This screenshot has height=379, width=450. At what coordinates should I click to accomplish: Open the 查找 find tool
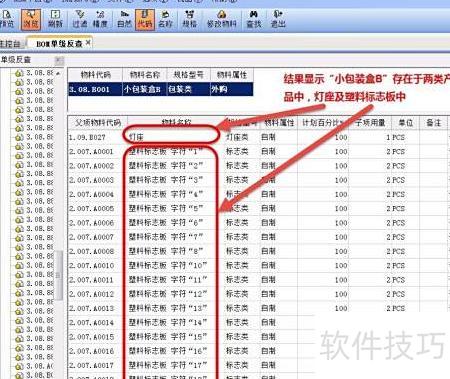pyautogui.click(x=254, y=19)
